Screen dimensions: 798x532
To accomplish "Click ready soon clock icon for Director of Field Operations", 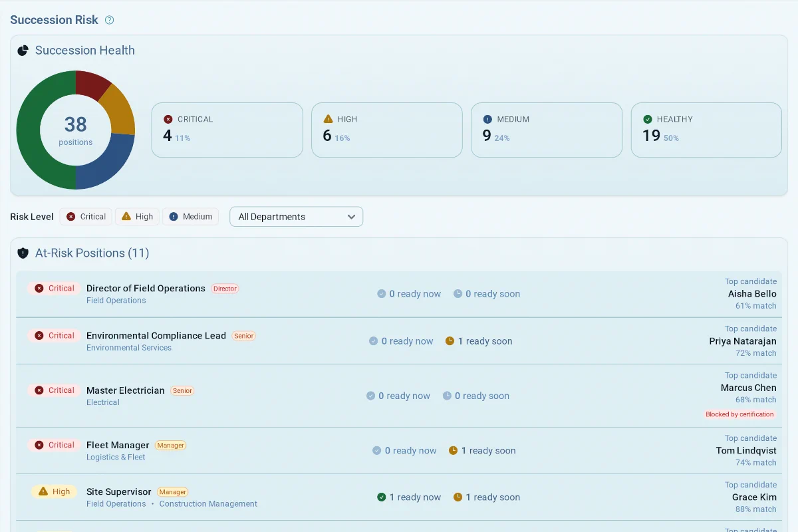I will point(458,294).
